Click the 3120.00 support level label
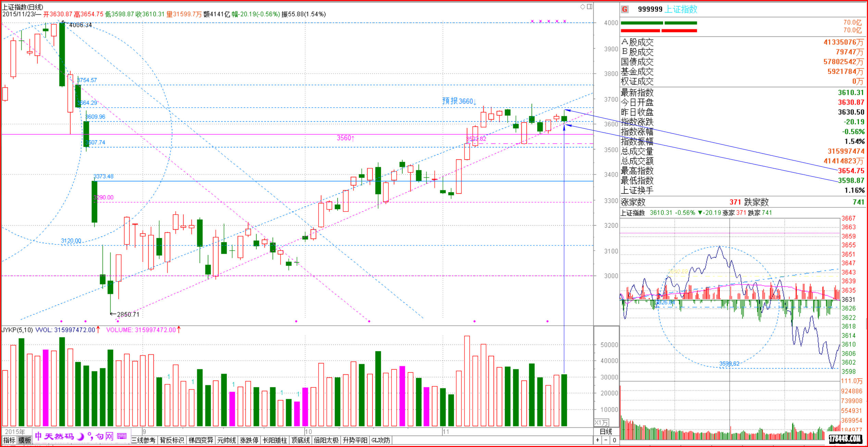The image size is (868, 447). click(x=71, y=241)
